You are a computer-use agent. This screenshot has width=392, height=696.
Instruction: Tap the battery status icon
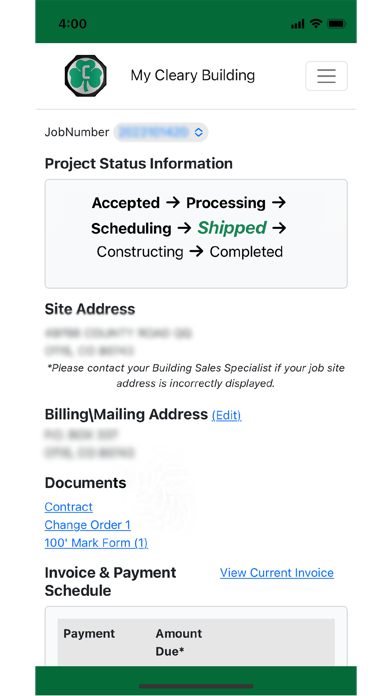(x=336, y=24)
